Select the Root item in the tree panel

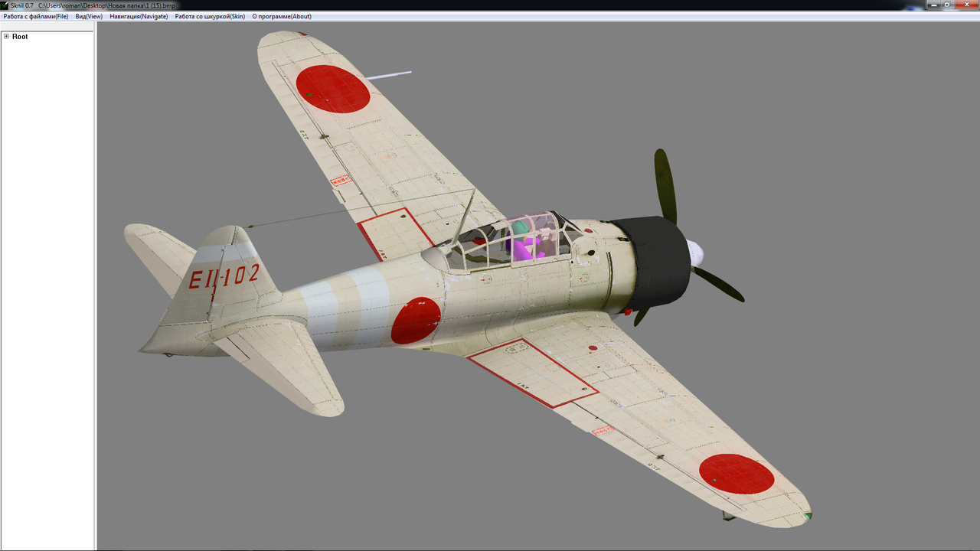pyautogui.click(x=20, y=36)
